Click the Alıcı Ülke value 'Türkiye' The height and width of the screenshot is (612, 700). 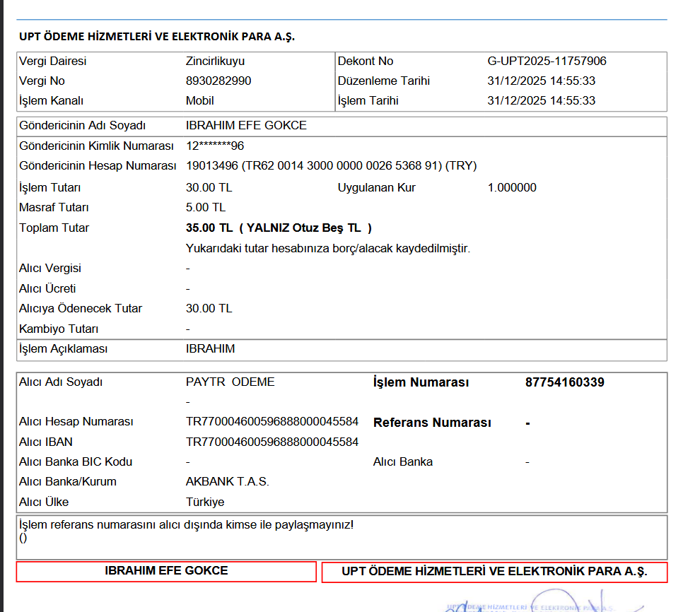(x=205, y=502)
